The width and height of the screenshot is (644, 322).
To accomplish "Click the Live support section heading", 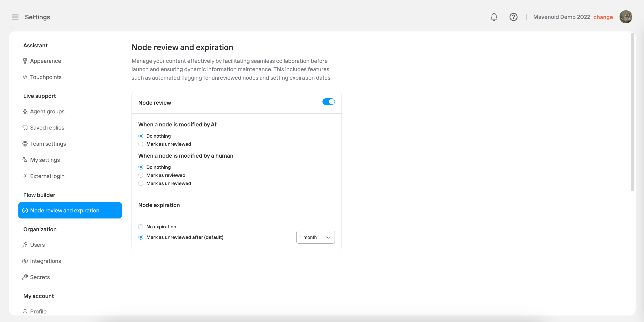I will point(39,96).
